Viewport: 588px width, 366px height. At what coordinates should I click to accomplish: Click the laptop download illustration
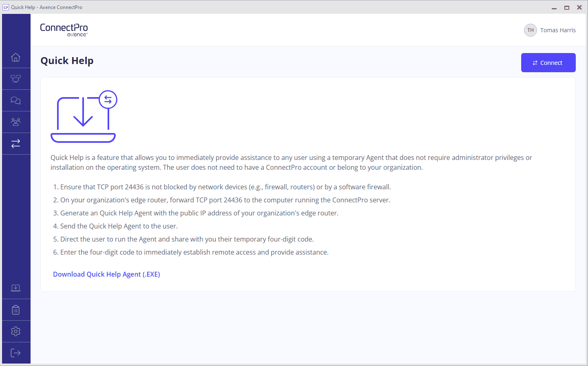click(x=84, y=117)
